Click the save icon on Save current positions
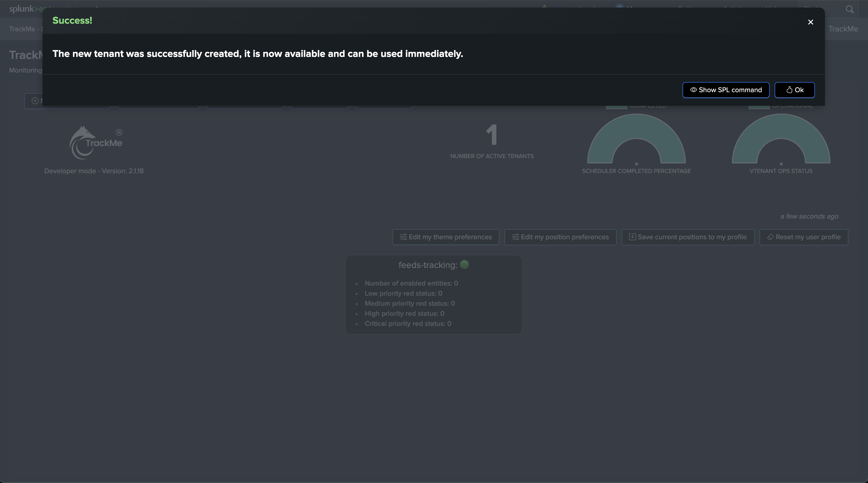 coord(633,237)
